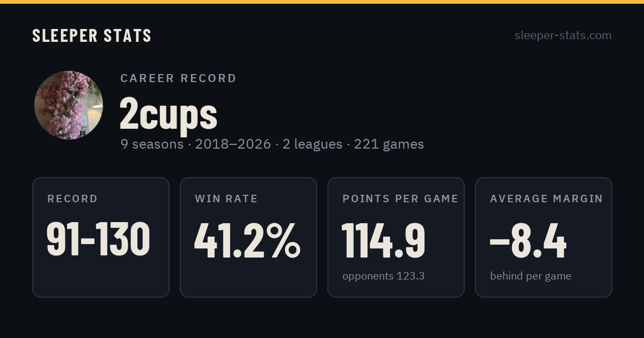Screen dimensions: 644x338
Task: Click the POINTS PER GAME label
Action: point(400,199)
